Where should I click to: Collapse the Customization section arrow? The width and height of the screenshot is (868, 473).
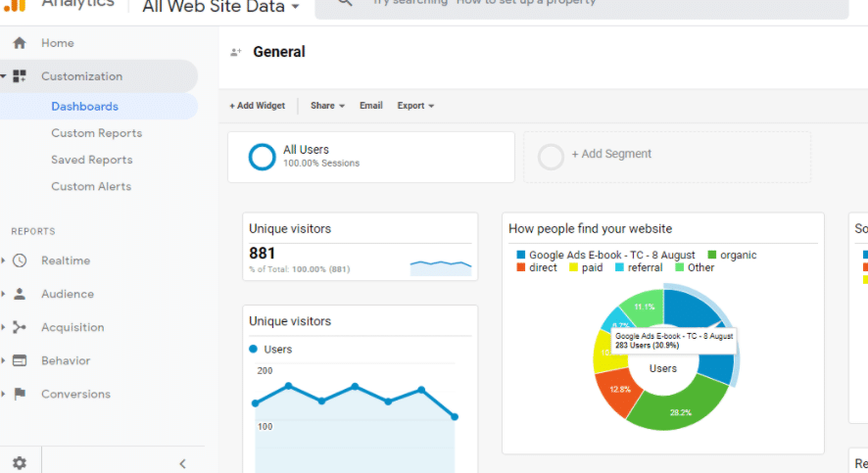[3, 75]
